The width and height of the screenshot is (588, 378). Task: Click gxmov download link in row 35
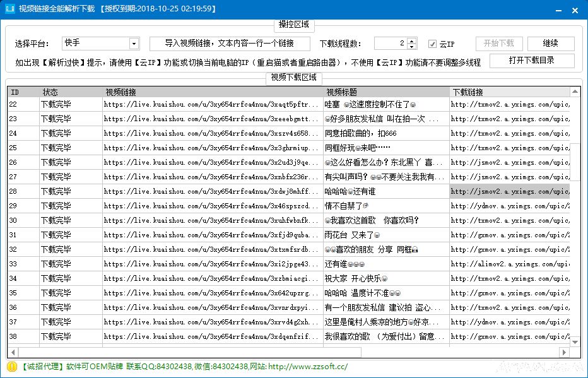tap(510, 293)
